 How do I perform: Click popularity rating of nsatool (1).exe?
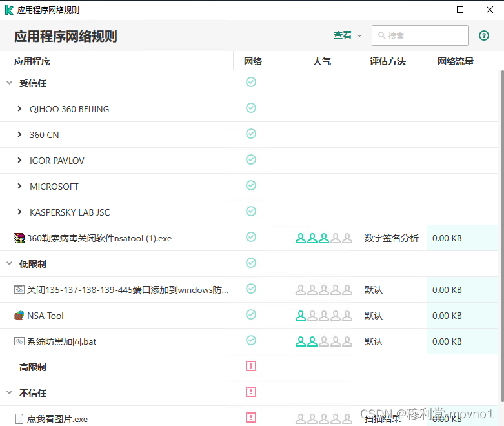pyautogui.click(x=324, y=238)
